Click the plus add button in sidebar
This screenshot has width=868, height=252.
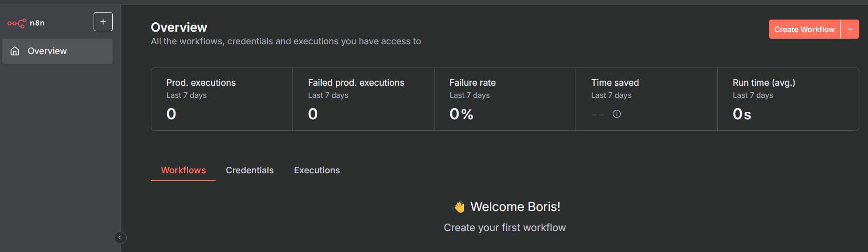(103, 22)
